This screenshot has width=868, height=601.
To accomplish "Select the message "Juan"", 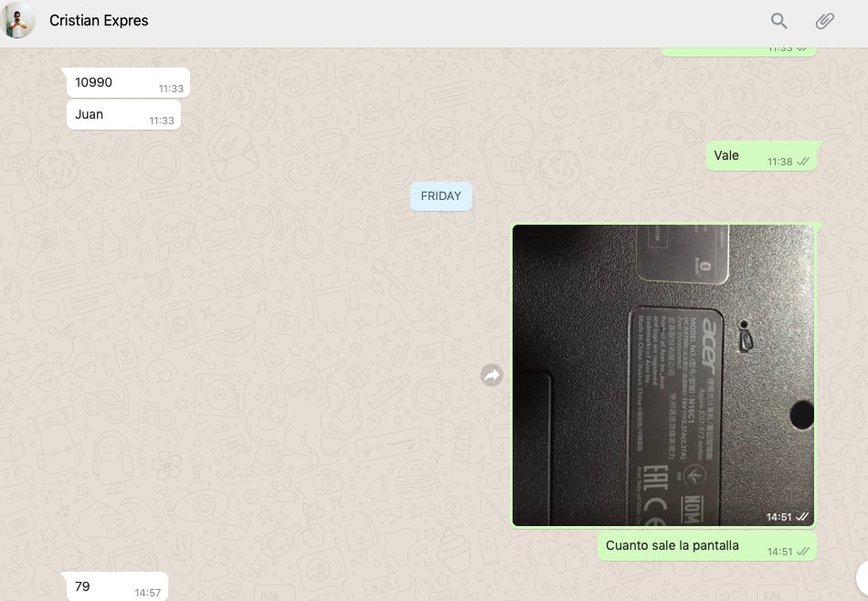I will tap(123, 114).
